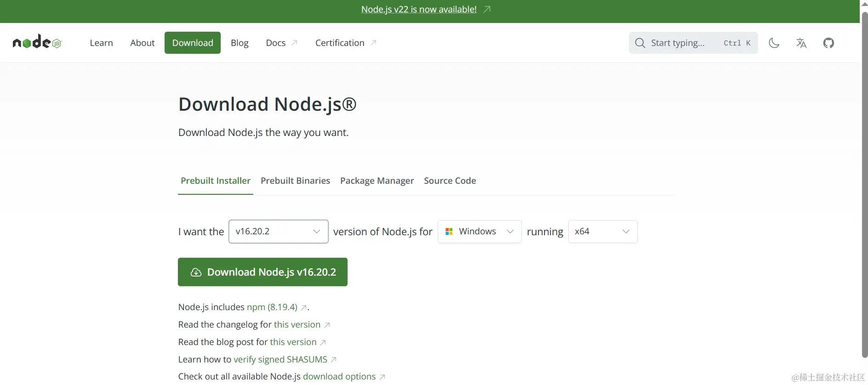Switch to the Prebuilt Installer tab

tap(216, 181)
